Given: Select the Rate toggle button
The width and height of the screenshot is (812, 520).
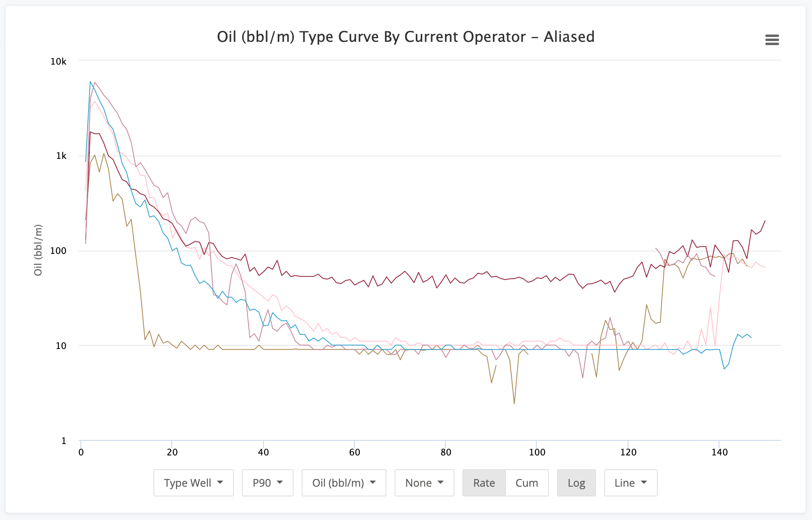Looking at the screenshot, I should (x=484, y=483).
